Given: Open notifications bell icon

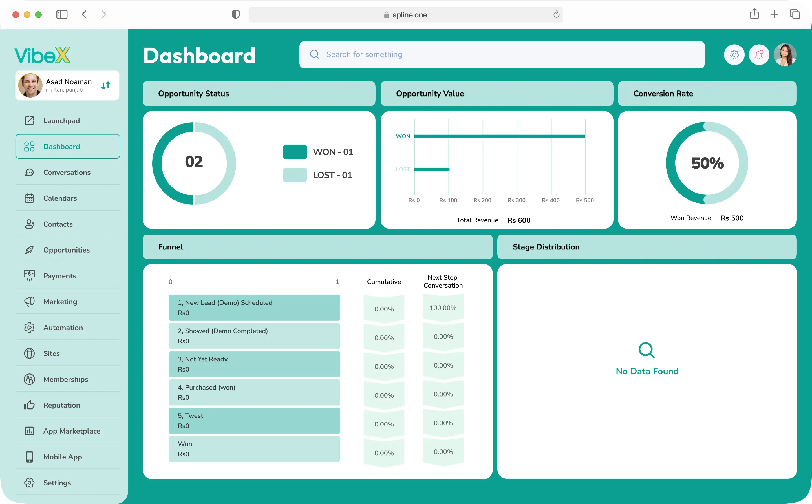Looking at the screenshot, I should tap(759, 55).
